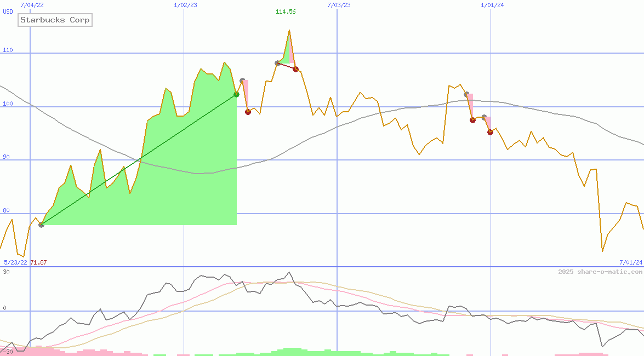Click the -30 indicator axis label
This screenshot has width=644, height=356.
8,352
